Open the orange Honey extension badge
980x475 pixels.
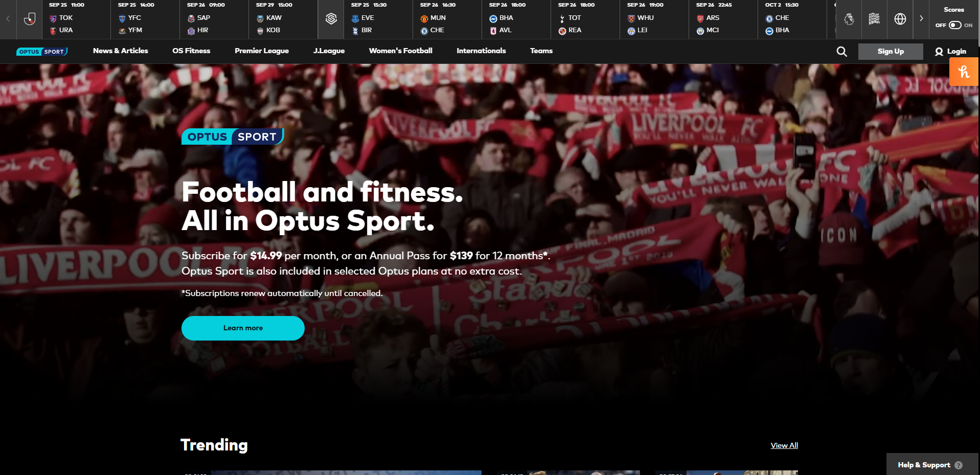tap(964, 72)
